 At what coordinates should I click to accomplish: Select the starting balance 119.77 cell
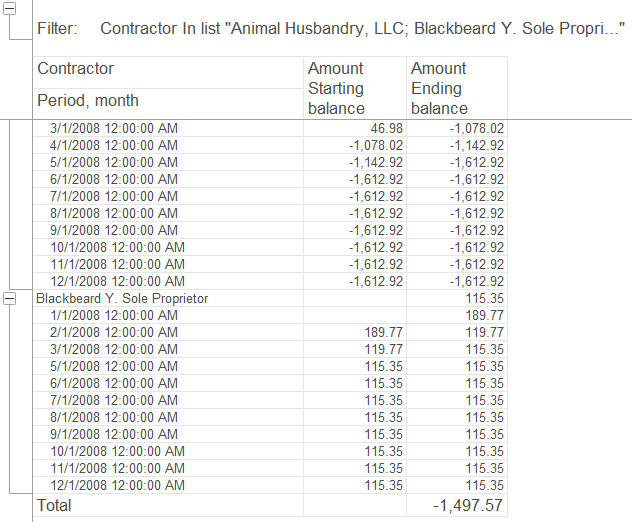pyautogui.click(x=355, y=349)
